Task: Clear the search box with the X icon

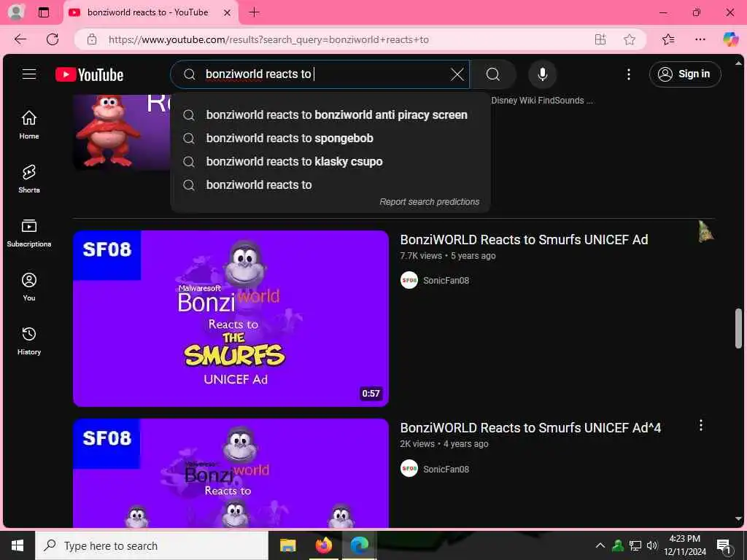Action: pyautogui.click(x=457, y=74)
